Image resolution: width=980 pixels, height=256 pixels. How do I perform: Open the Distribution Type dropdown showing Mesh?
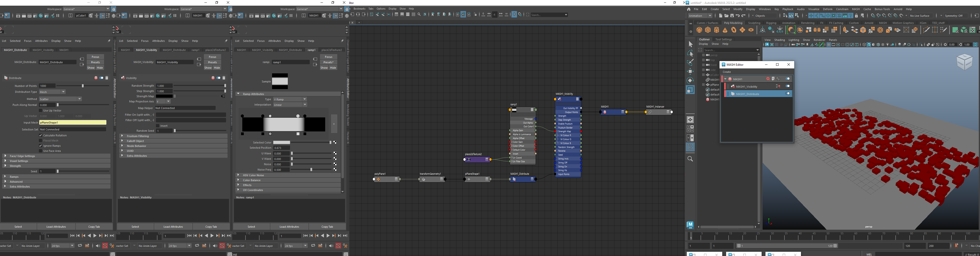(x=52, y=92)
